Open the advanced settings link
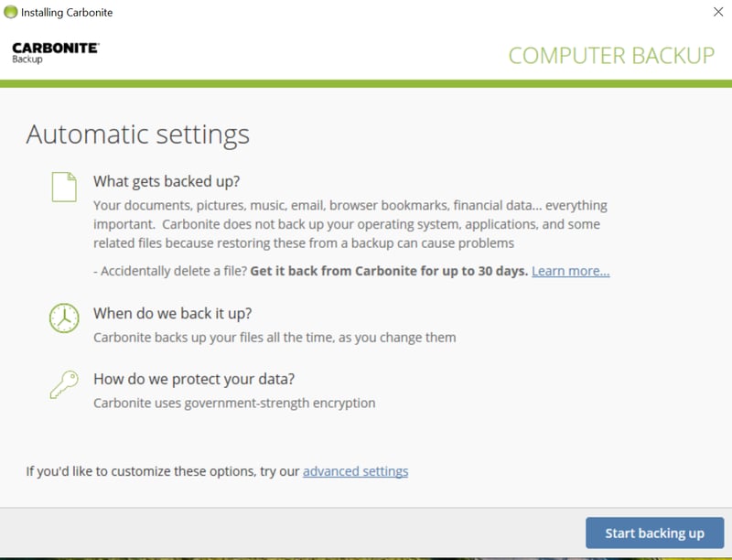This screenshot has height=560, width=732. (x=355, y=471)
